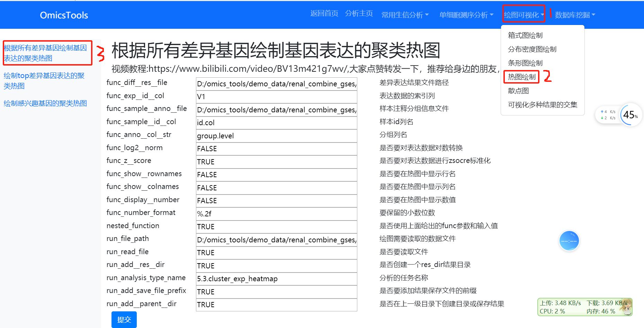The height and width of the screenshot is (328, 644).
Task: Select 分布密度图绘制 menu entry
Action: [x=532, y=49]
